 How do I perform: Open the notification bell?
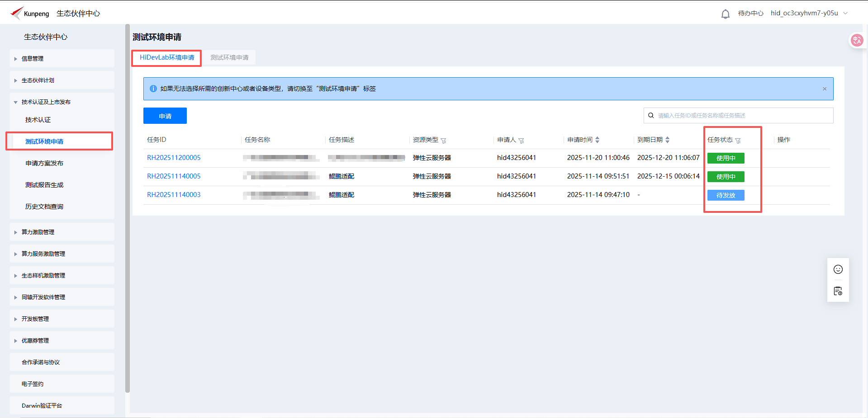tap(725, 14)
